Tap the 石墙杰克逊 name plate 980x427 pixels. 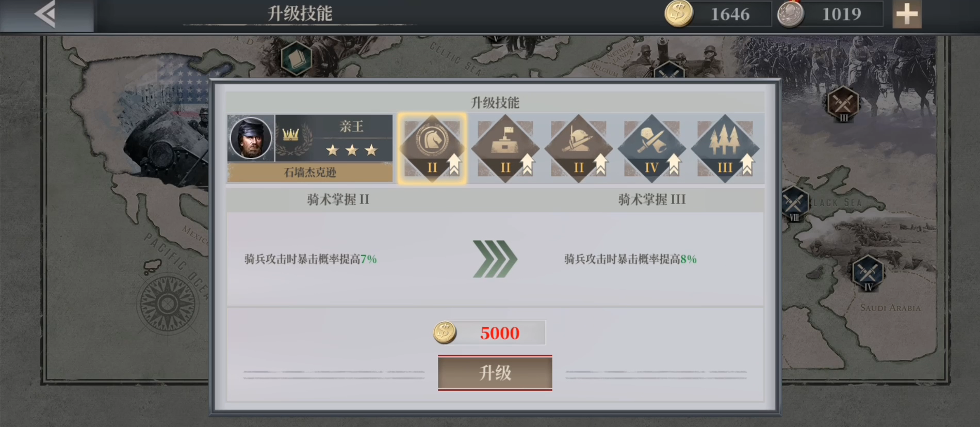point(310,172)
